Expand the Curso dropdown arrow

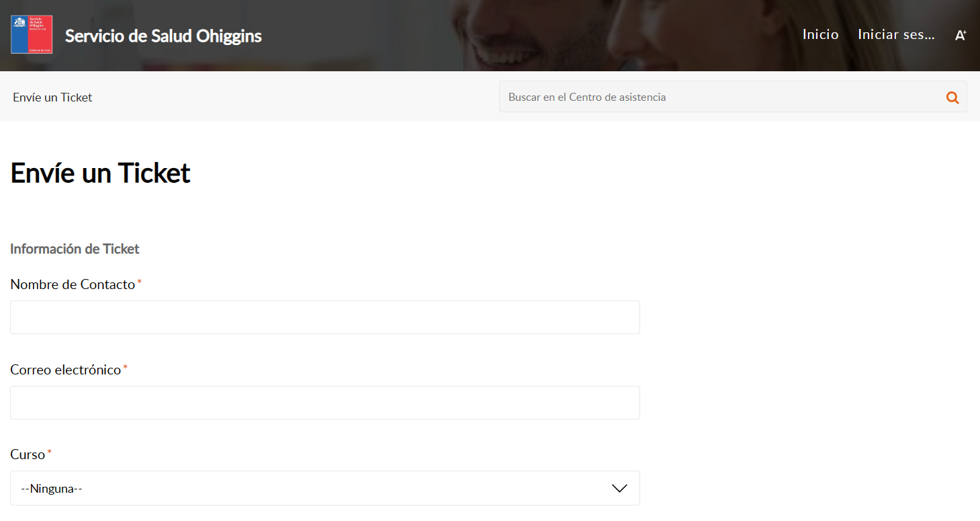(619, 489)
